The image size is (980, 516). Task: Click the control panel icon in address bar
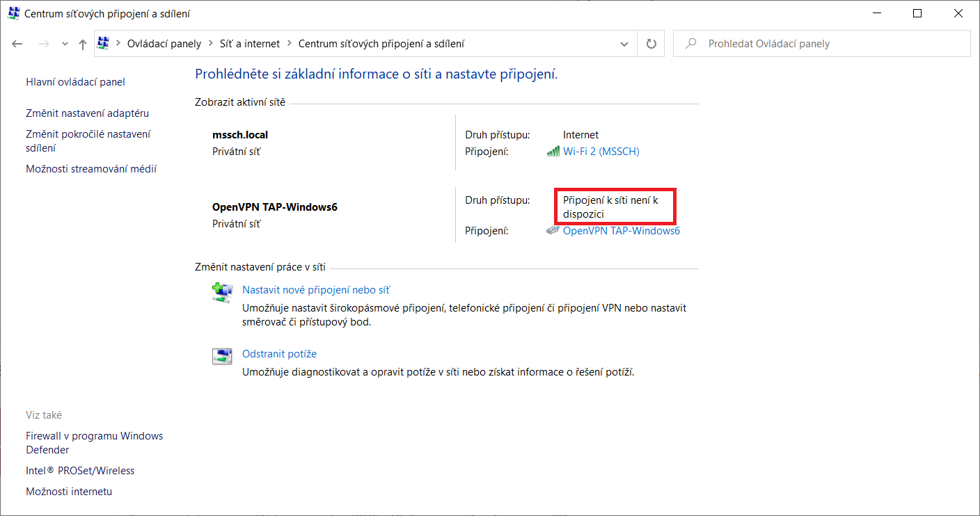(104, 43)
